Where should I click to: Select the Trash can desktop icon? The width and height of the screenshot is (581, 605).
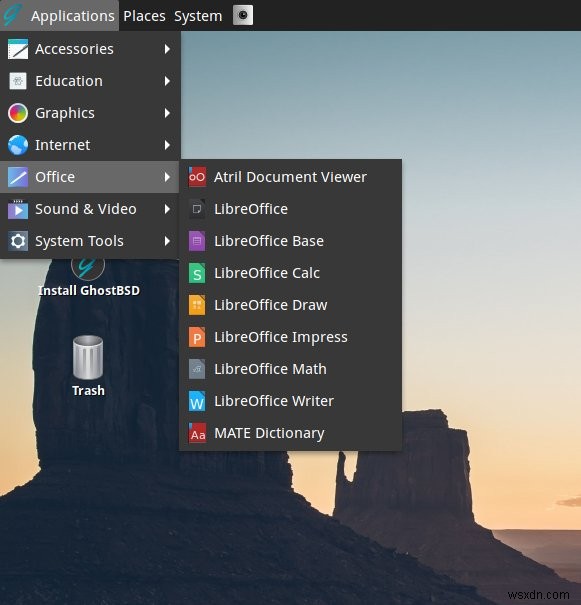pos(88,357)
